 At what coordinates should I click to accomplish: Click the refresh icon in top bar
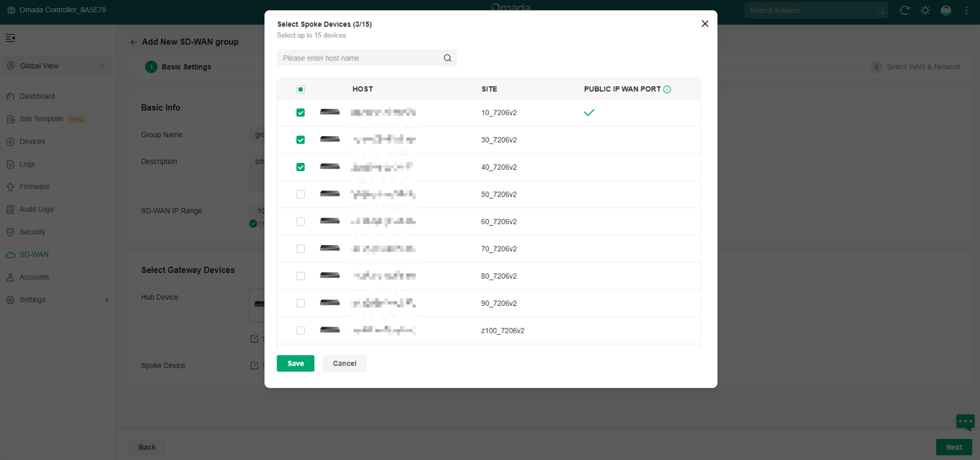point(905,10)
